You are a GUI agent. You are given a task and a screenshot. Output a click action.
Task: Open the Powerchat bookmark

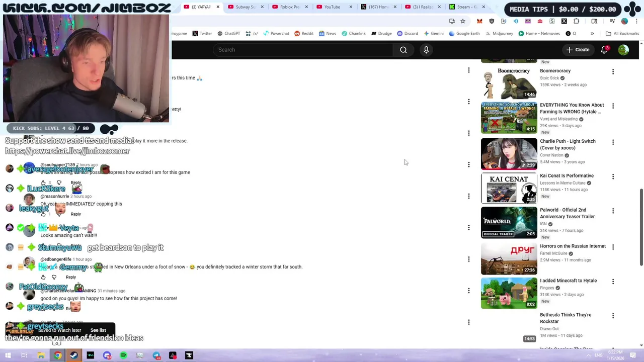276,34
